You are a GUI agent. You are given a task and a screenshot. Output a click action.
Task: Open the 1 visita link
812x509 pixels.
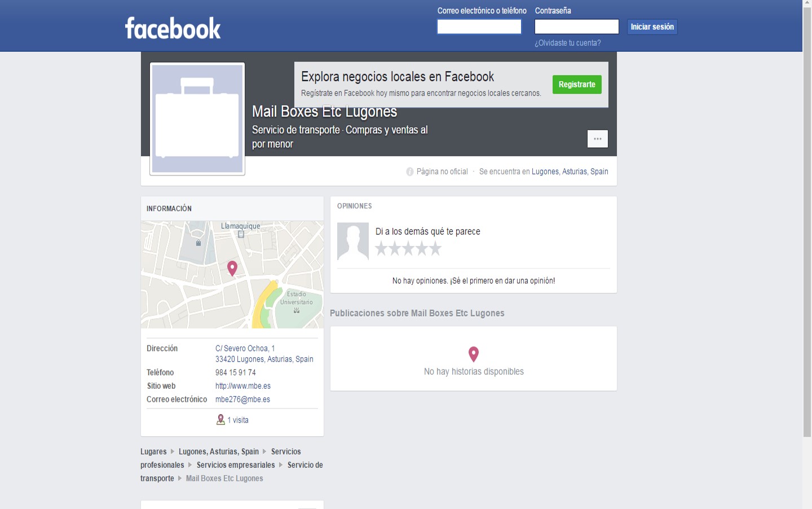[x=238, y=420]
